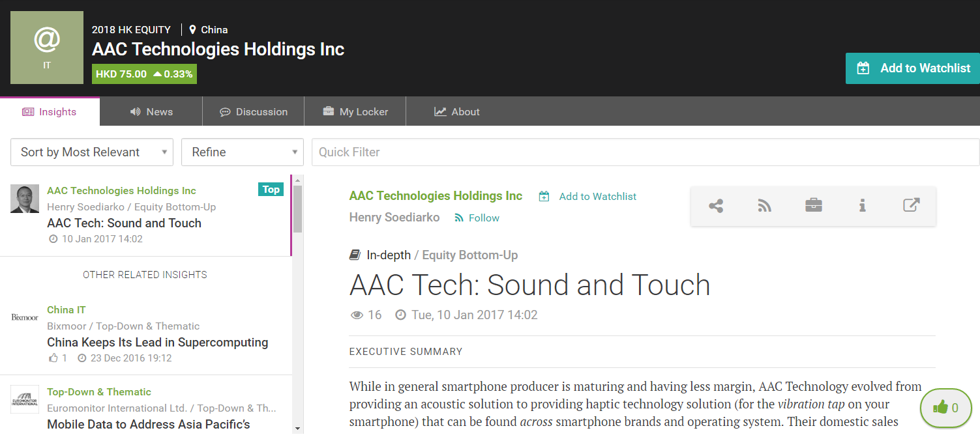Follow author Henry Soediarko
The image size is (980, 439).
pos(477,218)
